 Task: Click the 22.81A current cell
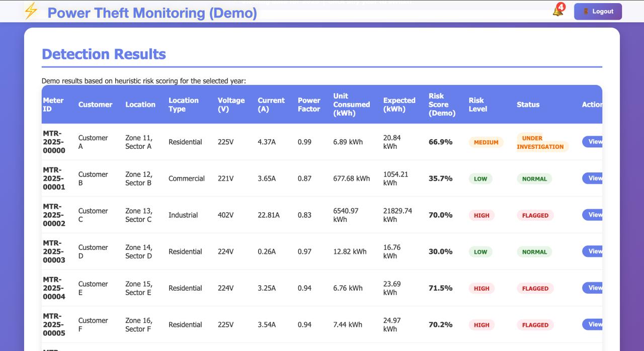click(x=269, y=215)
